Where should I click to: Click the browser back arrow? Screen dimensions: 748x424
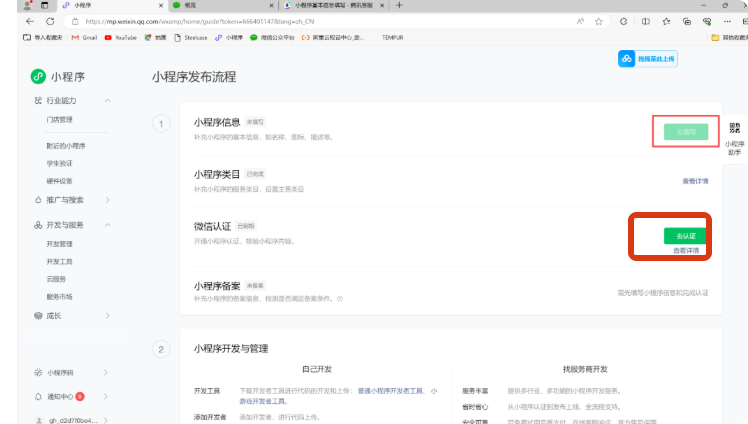pyautogui.click(x=30, y=21)
